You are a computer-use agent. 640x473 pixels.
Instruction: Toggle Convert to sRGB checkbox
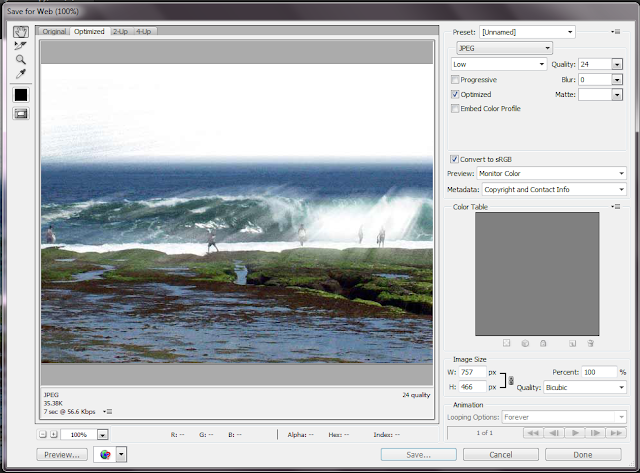coord(454,159)
